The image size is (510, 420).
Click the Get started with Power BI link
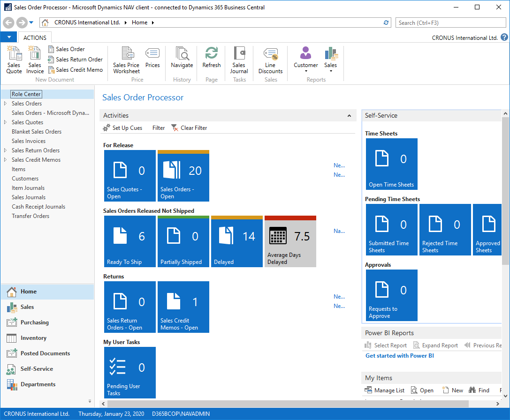[399, 356]
